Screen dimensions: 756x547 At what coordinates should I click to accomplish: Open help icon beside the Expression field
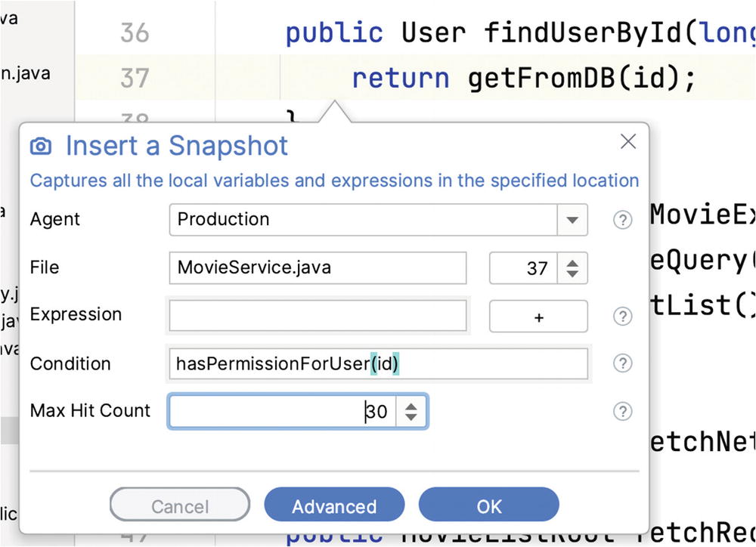pyautogui.click(x=621, y=316)
